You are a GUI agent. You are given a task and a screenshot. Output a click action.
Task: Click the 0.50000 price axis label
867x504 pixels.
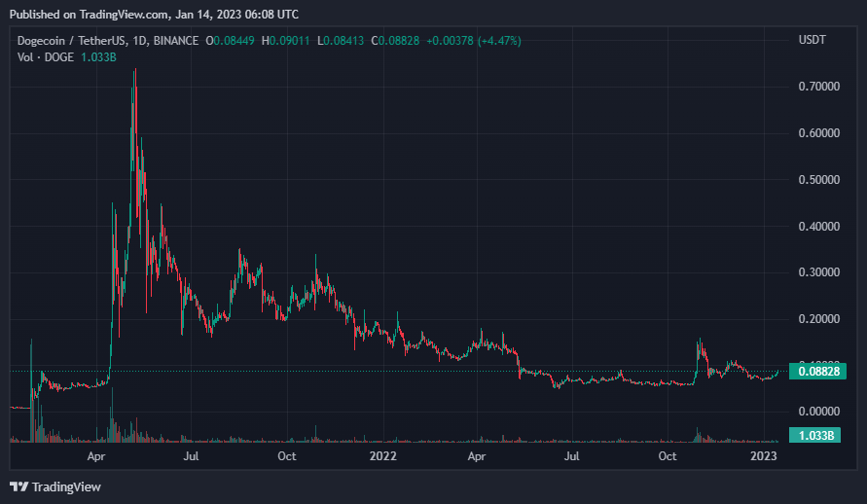pyautogui.click(x=819, y=180)
